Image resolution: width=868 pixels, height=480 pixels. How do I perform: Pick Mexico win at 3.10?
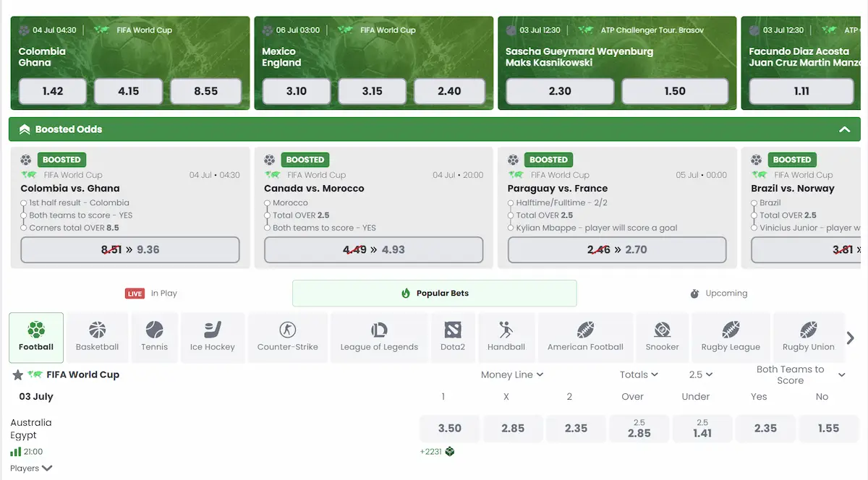[x=297, y=92]
